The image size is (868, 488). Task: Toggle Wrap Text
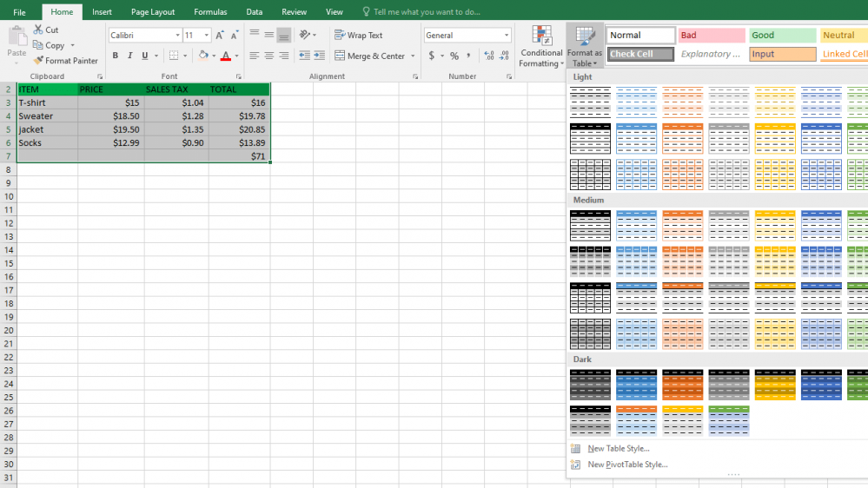point(359,35)
